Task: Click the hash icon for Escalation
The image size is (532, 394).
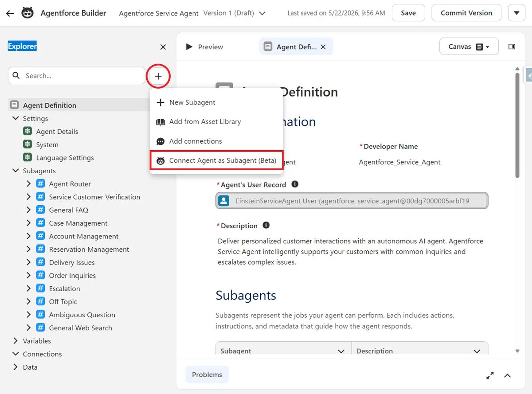Action: click(x=40, y=289)
